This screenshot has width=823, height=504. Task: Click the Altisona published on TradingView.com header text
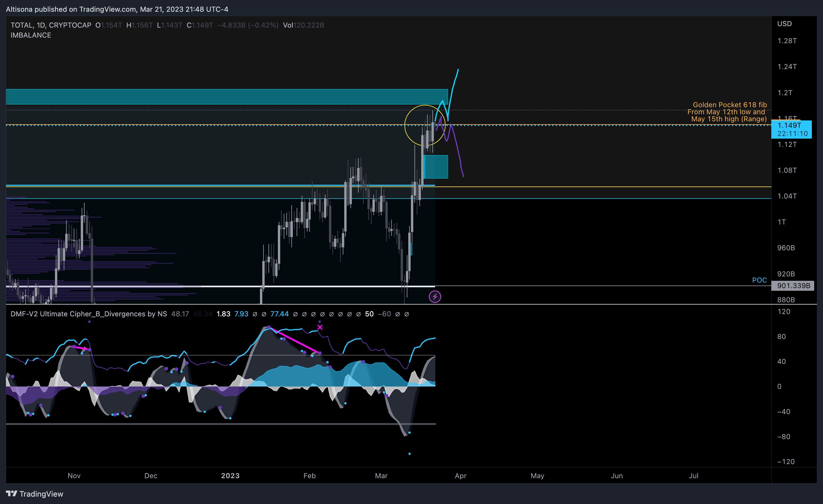coord(117,9)
